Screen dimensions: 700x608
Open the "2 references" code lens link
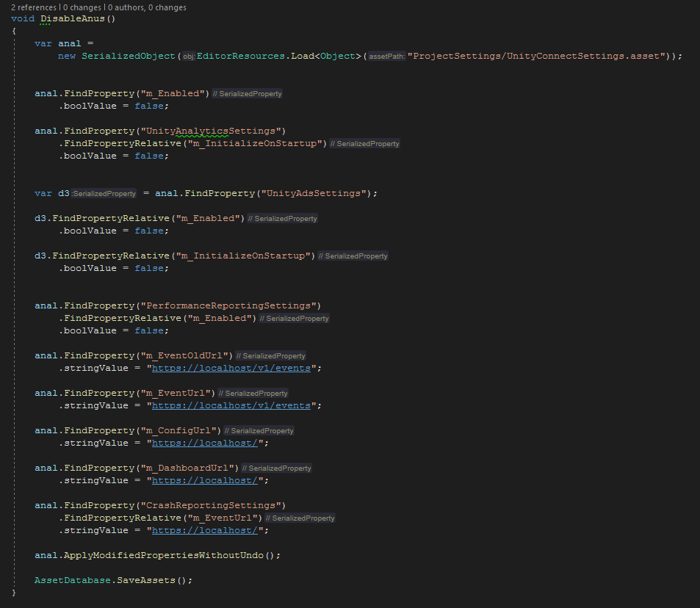click(34, 7)
